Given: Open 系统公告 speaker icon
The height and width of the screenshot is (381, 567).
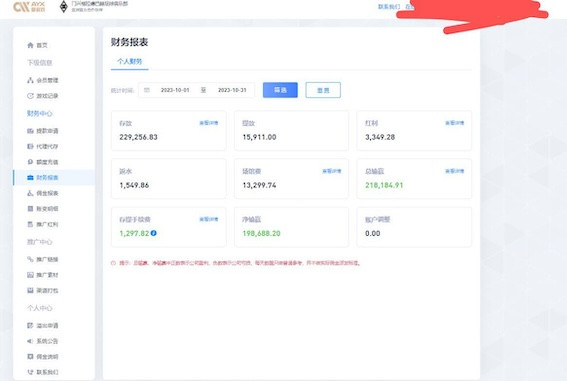Looking at the screenshot, I should (30, 341).
